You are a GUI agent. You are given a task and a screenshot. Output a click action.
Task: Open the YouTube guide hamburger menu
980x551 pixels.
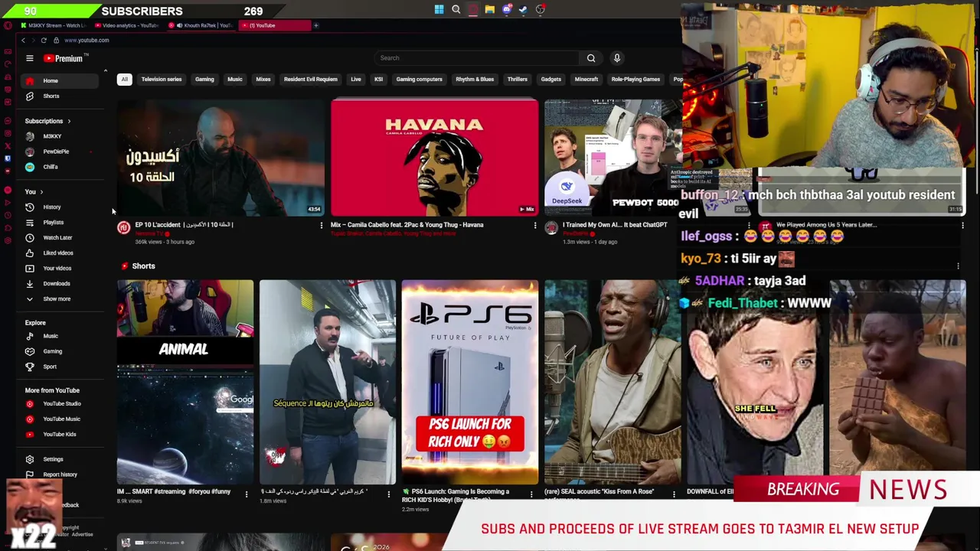tap(30, 58)
